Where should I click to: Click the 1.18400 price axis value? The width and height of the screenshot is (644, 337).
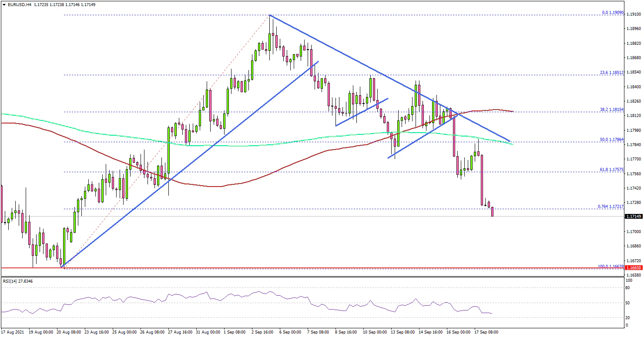(633, 87)
